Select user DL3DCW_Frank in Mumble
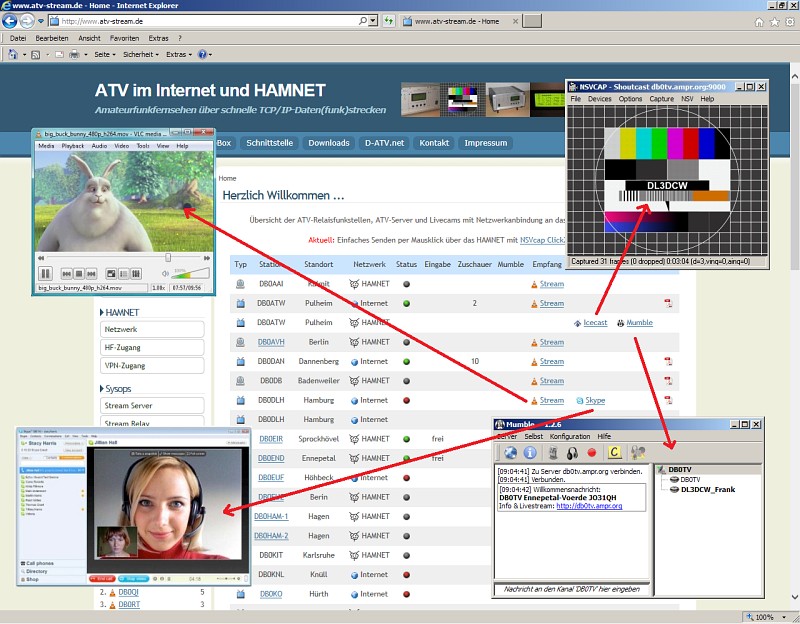 coord(708,490)
